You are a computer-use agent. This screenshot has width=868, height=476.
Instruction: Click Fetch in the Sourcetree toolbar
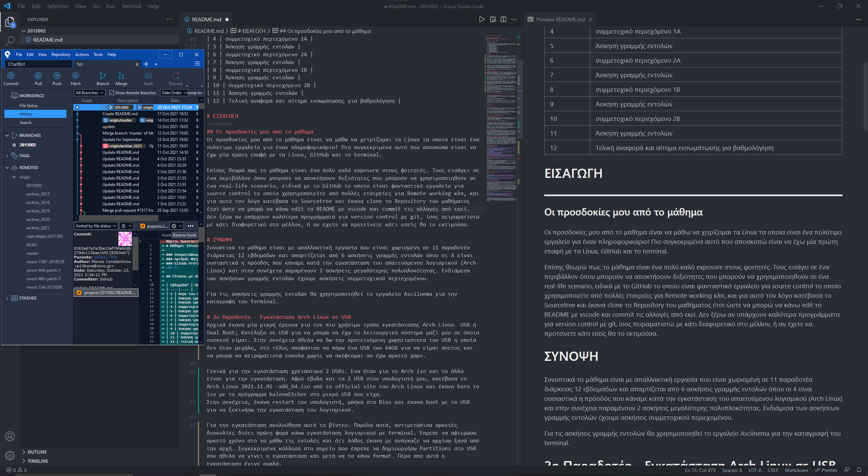tap(76, 79)
